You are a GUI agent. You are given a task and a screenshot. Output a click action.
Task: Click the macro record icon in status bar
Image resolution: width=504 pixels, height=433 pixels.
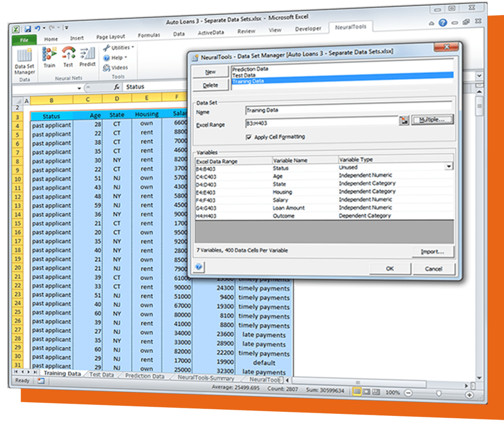(41, 381)
